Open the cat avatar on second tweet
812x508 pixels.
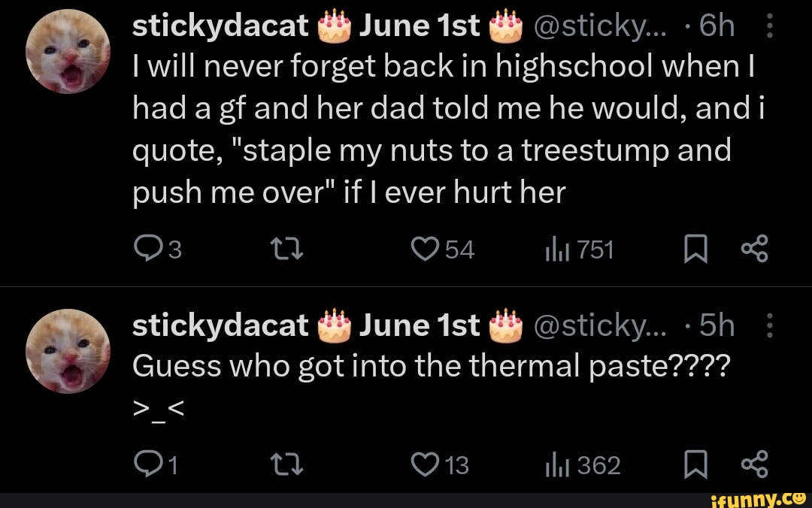pyautogui.click(x=68, y=350)
